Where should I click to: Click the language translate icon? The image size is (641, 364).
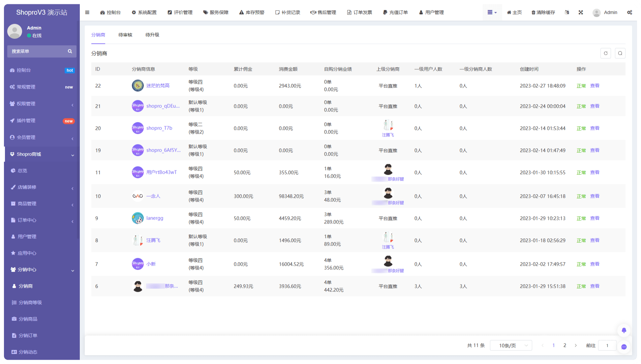point(567,13)
